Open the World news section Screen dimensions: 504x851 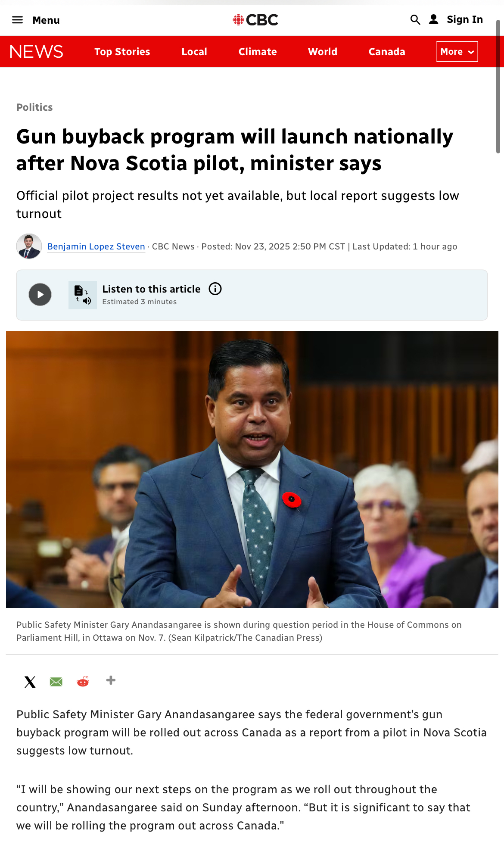tap(323, 52)
